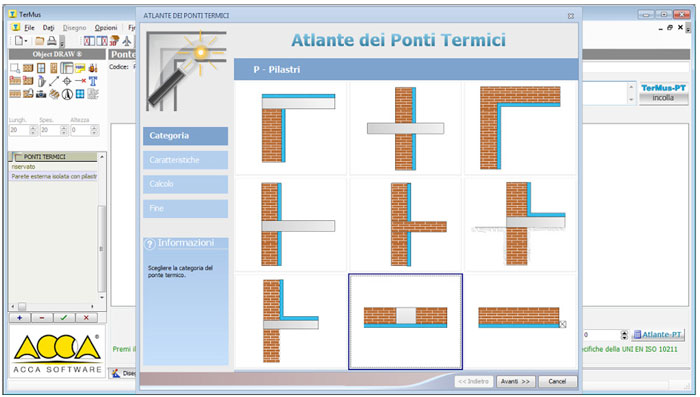Viewport: 700px width, 397px height.
Task: Click the horizontal scrollbar under the Ponti Termici list
Action: click(53, 306)
